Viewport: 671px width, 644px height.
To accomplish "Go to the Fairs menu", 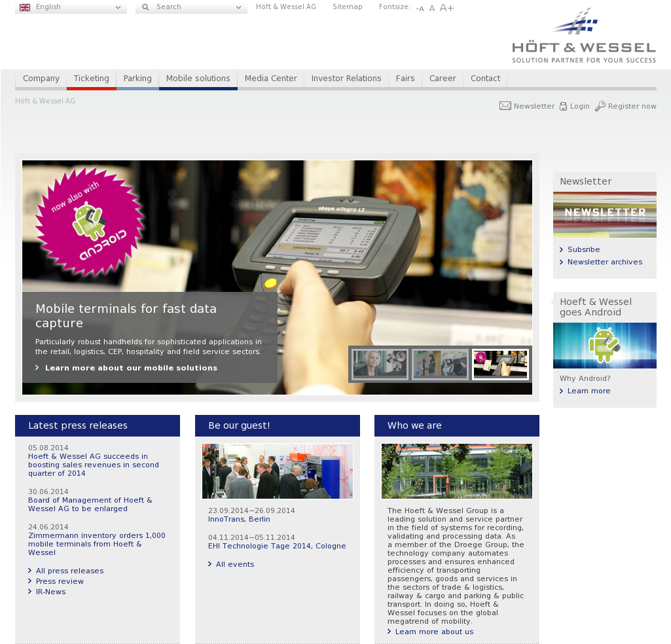I will (x=405, y=79).
